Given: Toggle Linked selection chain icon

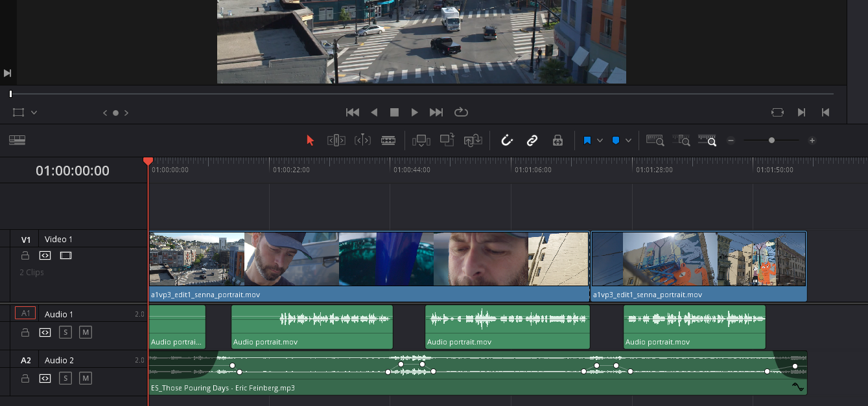Looking at the screenshot, I should (532, 141).
